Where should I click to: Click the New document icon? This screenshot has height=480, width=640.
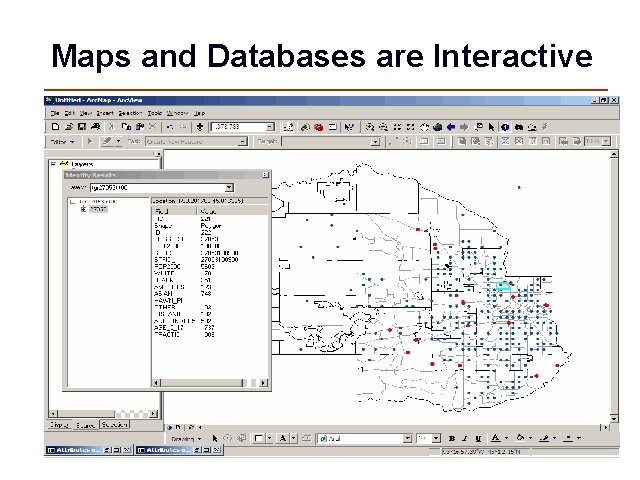pos(55,127)
